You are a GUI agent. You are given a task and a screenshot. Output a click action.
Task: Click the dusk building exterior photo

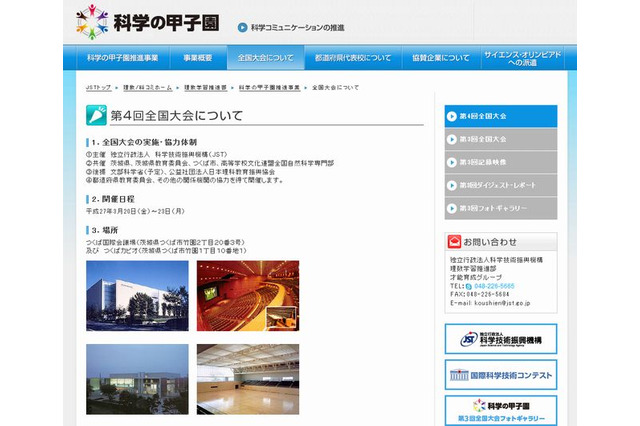click(x=137, y=379)
